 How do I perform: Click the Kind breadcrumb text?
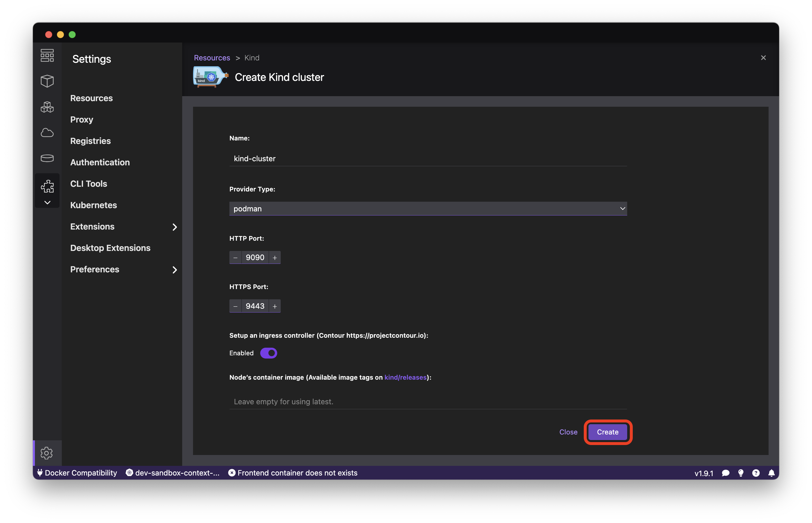coord(252,58)
